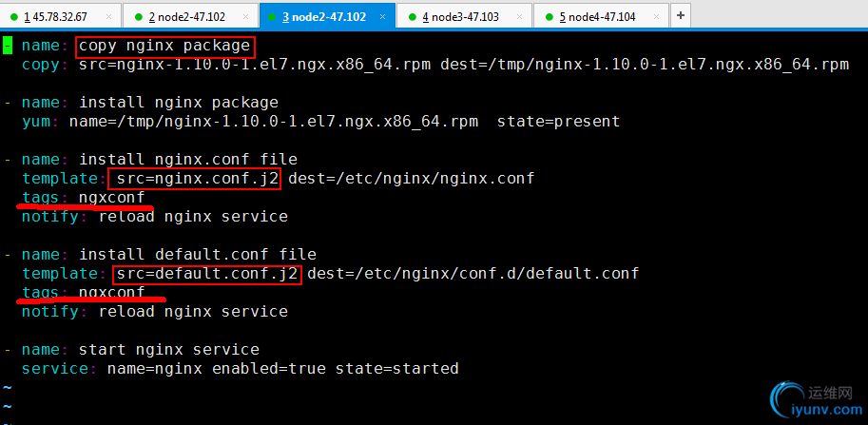Screen dimensions: 868x425
Task: Place the cursor on the 'copy nginx package' text
Action: point(165,47)
